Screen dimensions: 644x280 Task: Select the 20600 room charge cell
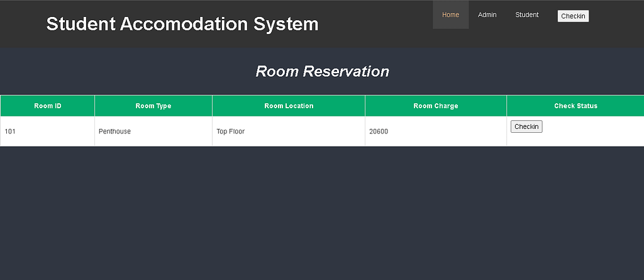[x=379, y=132]
